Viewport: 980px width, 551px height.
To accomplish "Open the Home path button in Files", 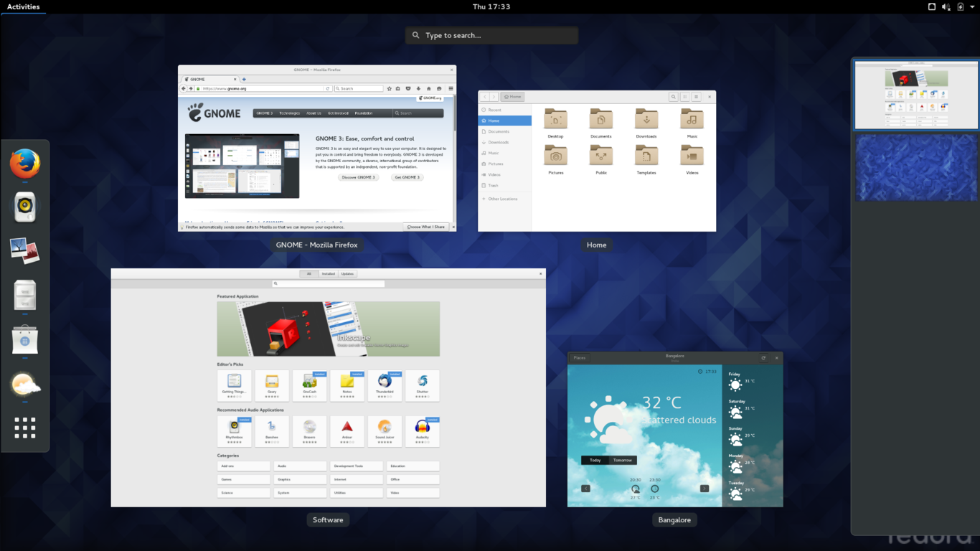I will pos(512,96).
